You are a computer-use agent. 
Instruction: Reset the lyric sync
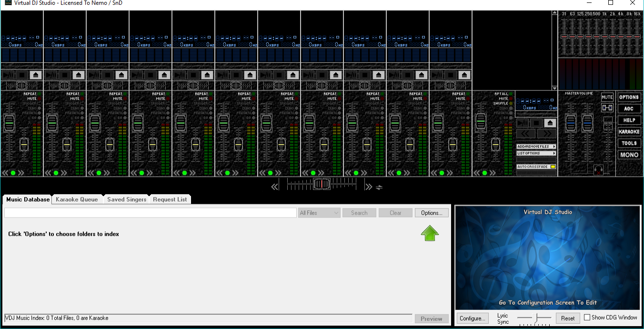568,318
